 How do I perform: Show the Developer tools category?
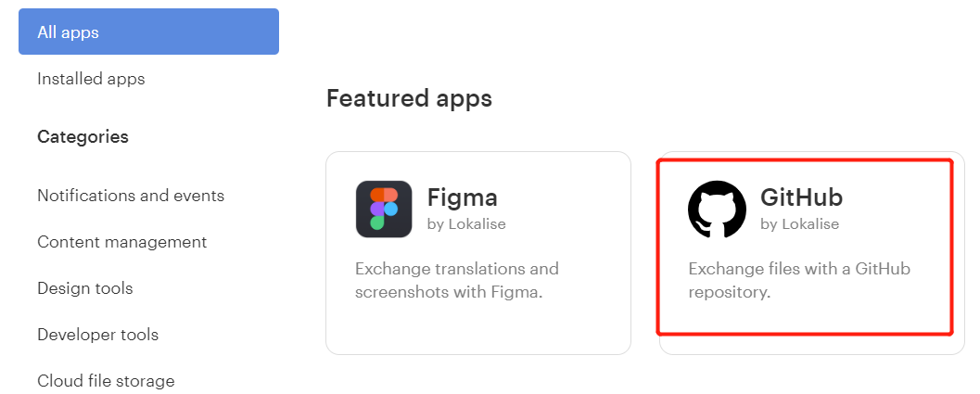tap(97, 335)
